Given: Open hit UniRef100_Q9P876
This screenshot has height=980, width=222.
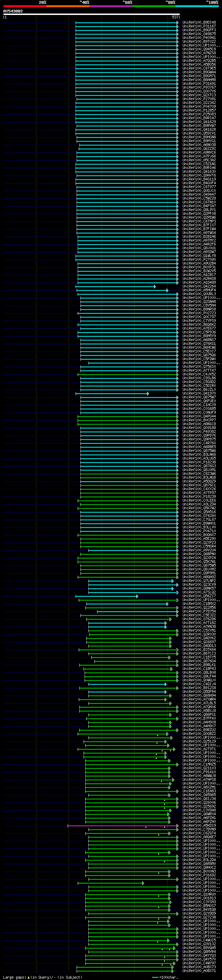Looking at the screenshot, I should coord(199,435).
